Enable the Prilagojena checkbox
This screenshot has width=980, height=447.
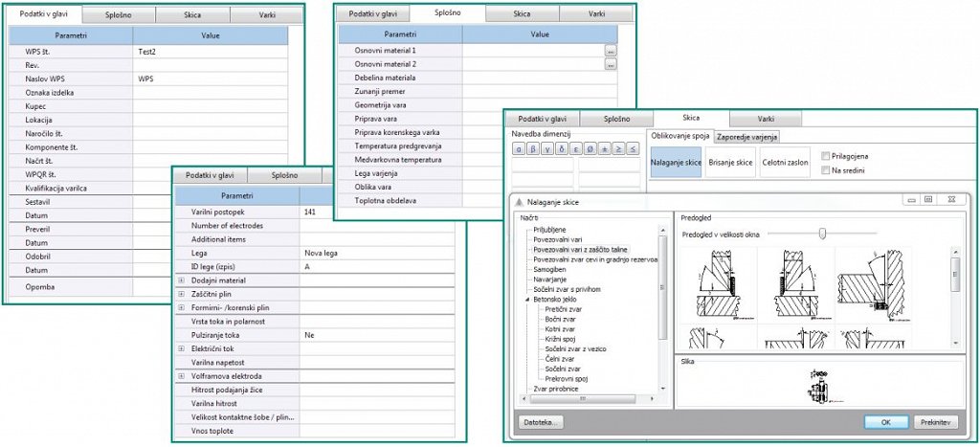click(x=827, y=155)
